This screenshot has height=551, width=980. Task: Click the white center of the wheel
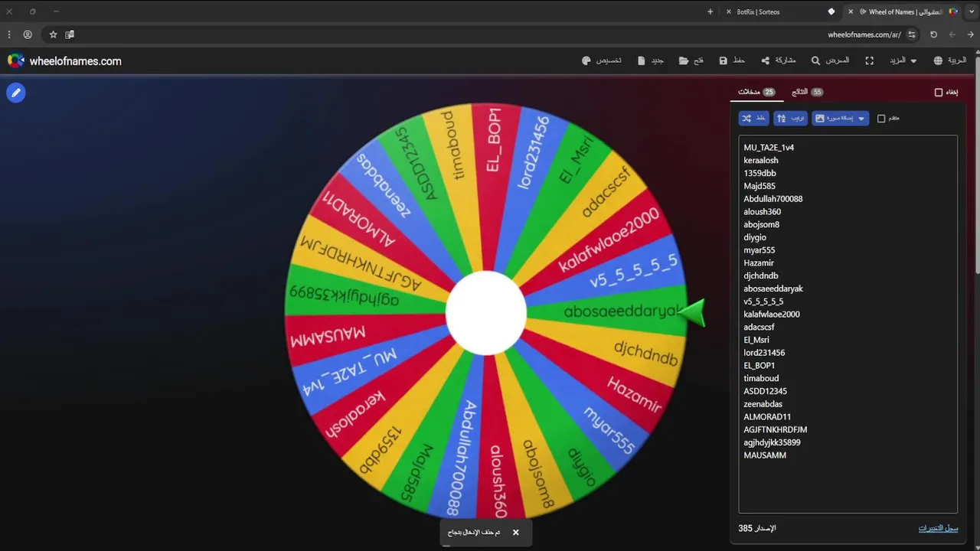[486, 314]
